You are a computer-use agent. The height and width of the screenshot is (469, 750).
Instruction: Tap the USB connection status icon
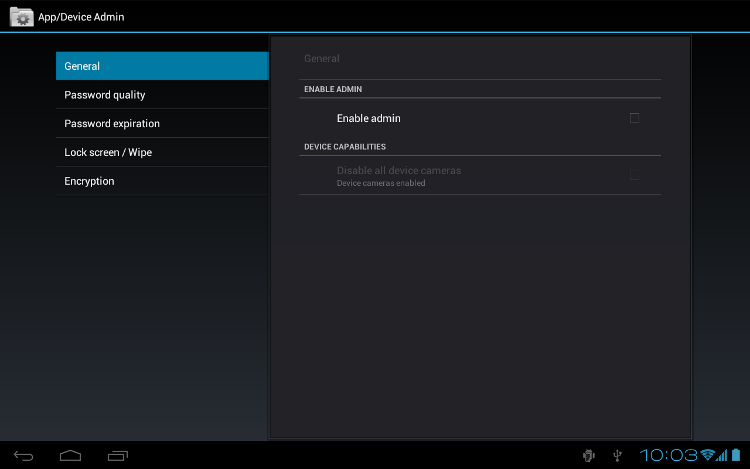(x=618, y=456)
